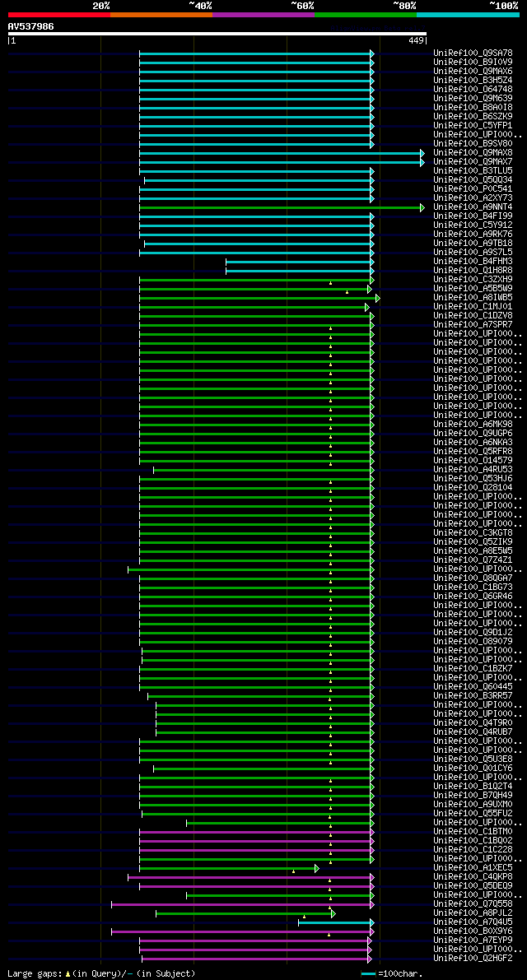Viewport: 527px width, 980px height.
Task: Click the query name AV537986
Action: (30, 26)
